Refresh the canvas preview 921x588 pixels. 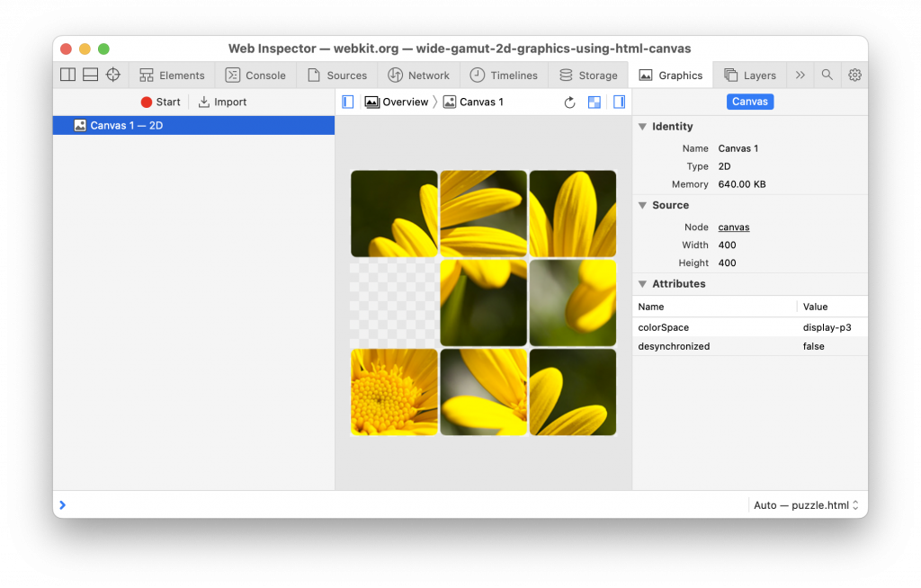[569, 102]
